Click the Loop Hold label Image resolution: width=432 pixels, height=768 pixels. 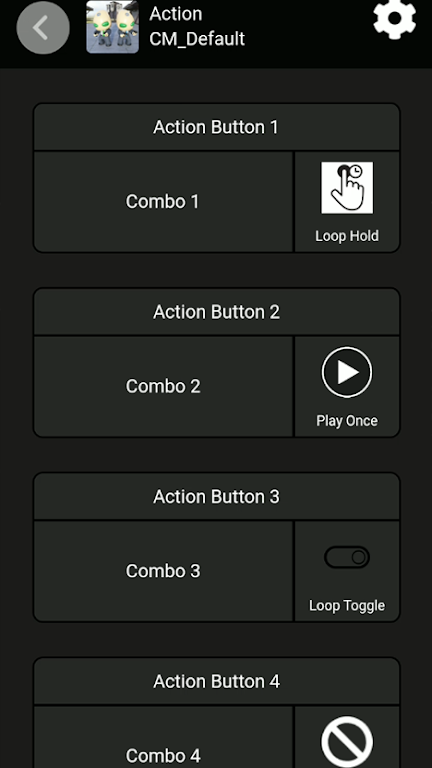click(x=347, y=236)
